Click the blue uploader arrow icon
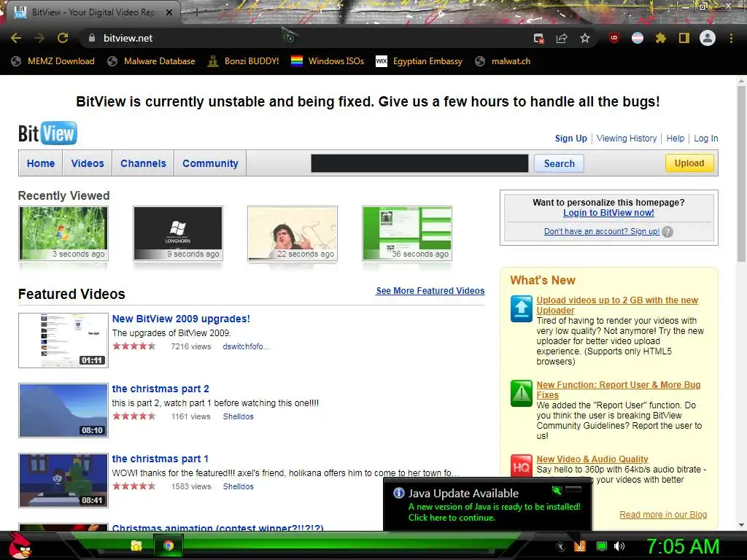 click(521, 308)
